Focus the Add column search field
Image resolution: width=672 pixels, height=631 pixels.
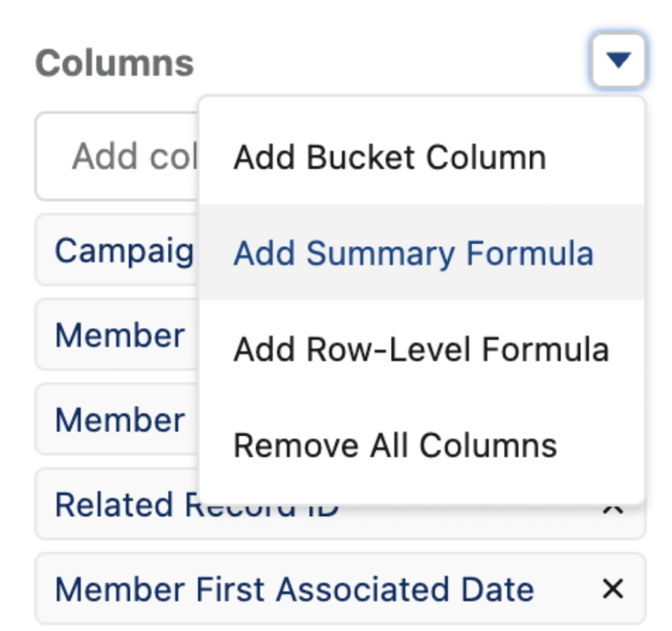click(x=117, y=156)
